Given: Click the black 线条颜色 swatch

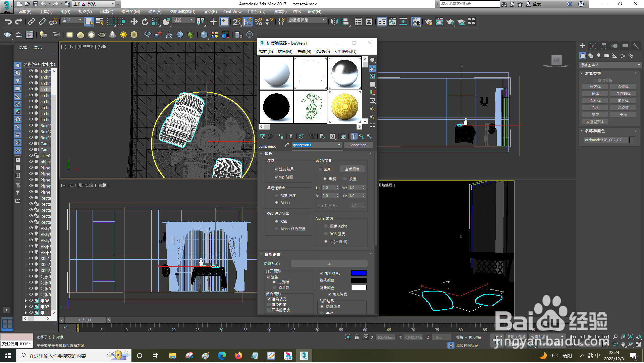Looking at the screenshot, I should (x=359, y=280).
